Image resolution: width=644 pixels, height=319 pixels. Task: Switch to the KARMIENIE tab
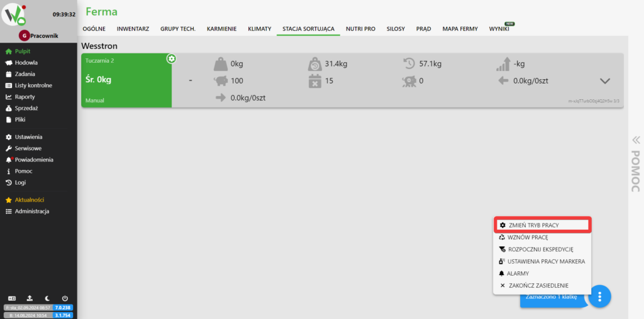click(221, 29)
